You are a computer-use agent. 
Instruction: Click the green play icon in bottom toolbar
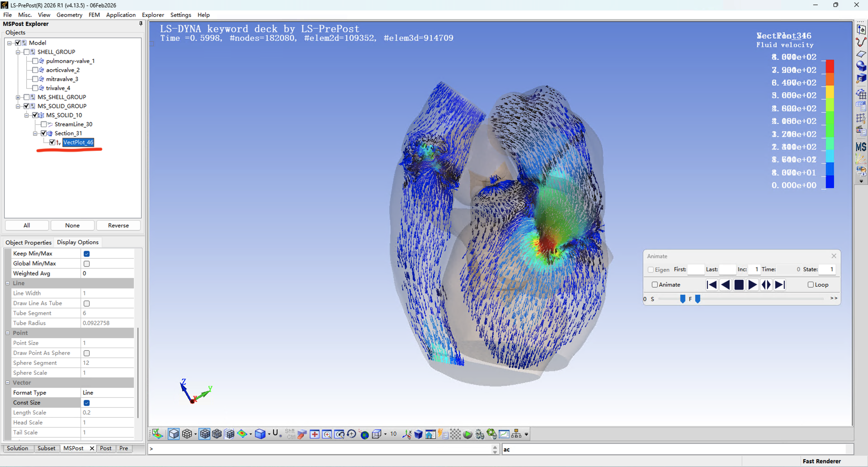click(x=467, y=434)
